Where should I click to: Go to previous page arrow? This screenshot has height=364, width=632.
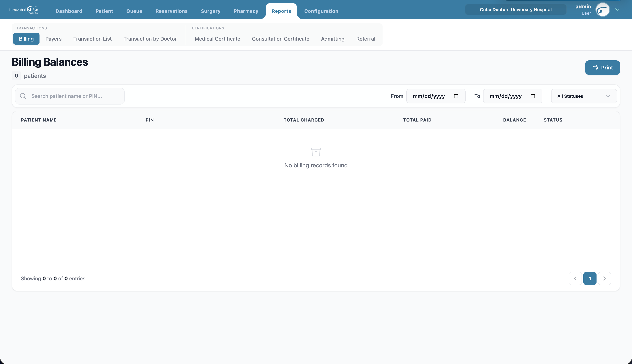point(575,278)
